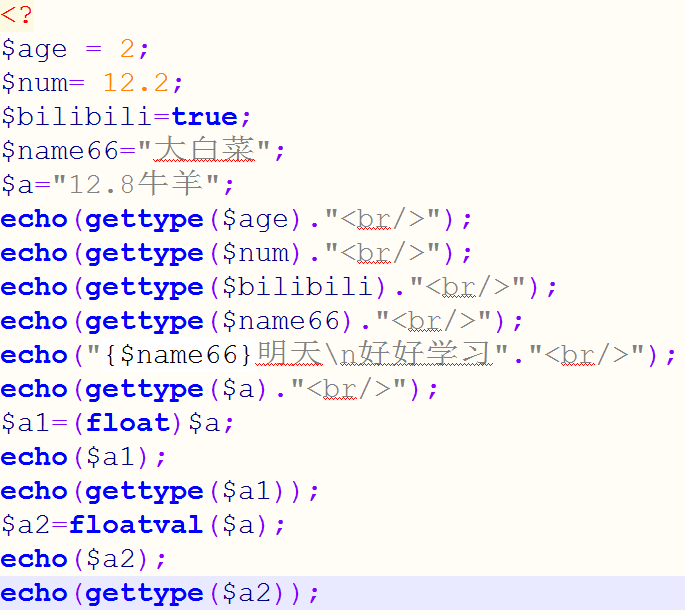
Task: Click the highlighted line echo(gettype($a2));
Action: point(160,593)
